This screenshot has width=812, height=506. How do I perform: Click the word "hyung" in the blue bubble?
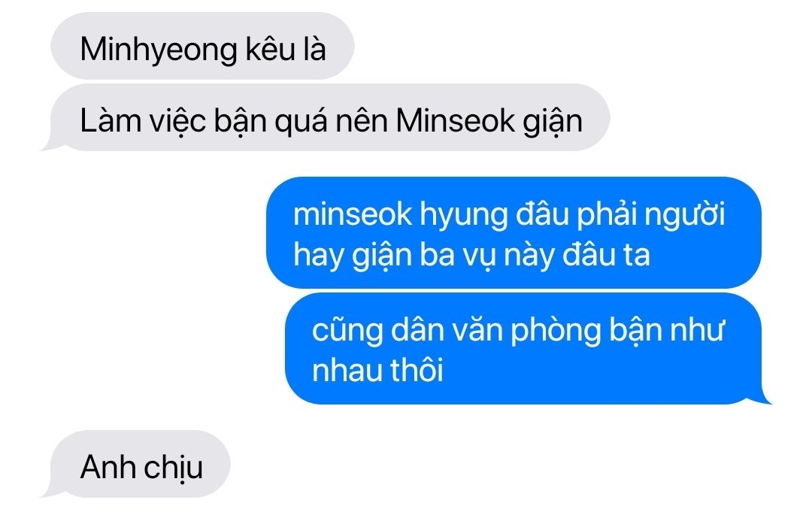463,216
